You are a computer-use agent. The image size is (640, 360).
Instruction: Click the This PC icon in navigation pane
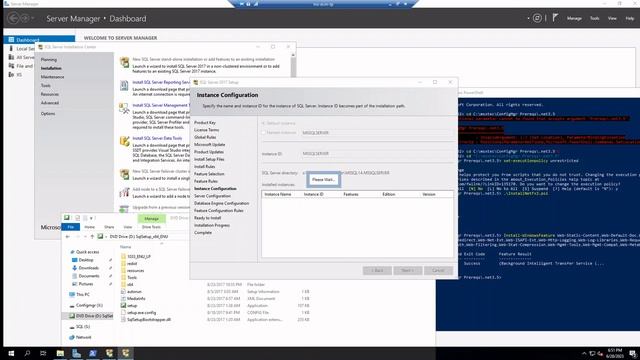(x=72, y=294)
